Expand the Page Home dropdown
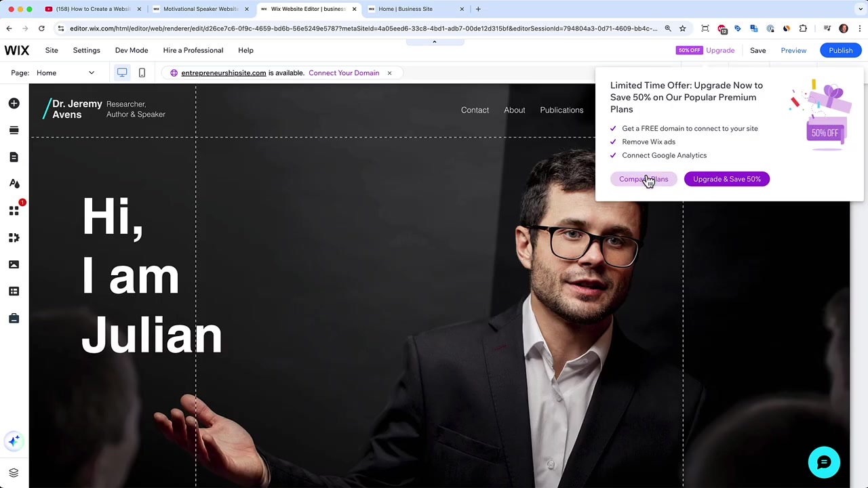 coord(66,73)
